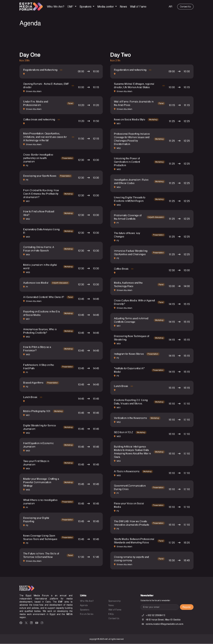Viewport: 213px width, 644px height.
Task: Click the Contact Us button in header
Action: pyautogui.click(x=185, y=7)
